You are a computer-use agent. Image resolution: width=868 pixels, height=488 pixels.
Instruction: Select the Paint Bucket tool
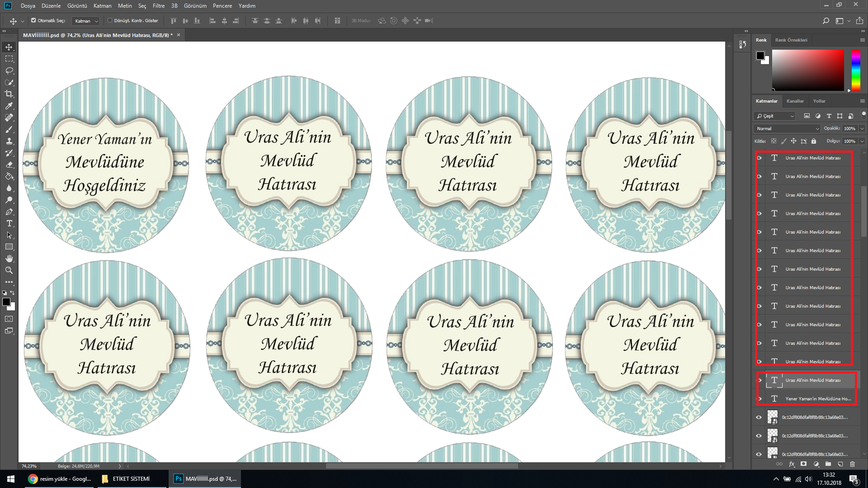(9, 176)
